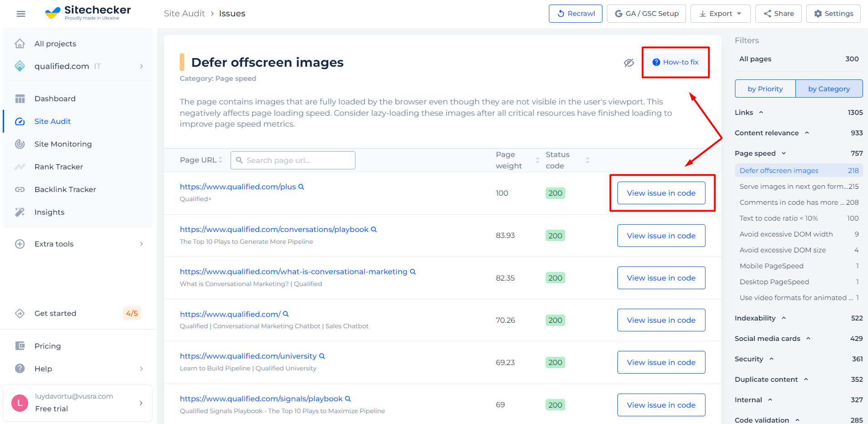The image size is (868, 424).
Task: Expand the Links filter category
Action: (x=761, y=113)
